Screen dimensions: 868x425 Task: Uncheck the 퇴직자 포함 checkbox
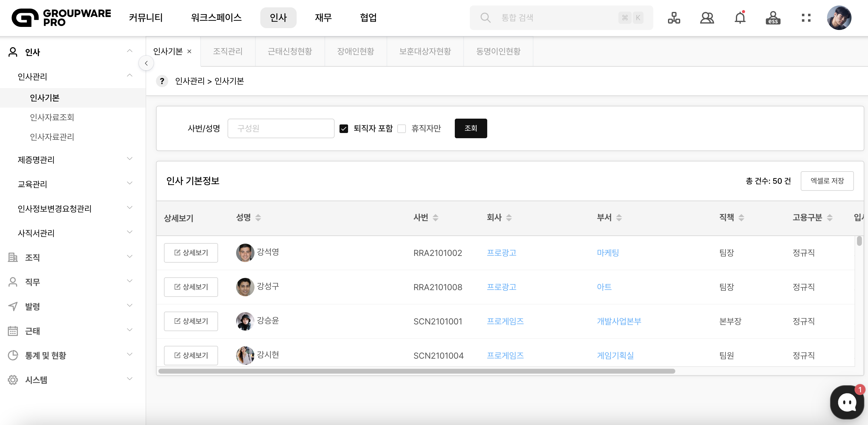[x=343, y=129]
